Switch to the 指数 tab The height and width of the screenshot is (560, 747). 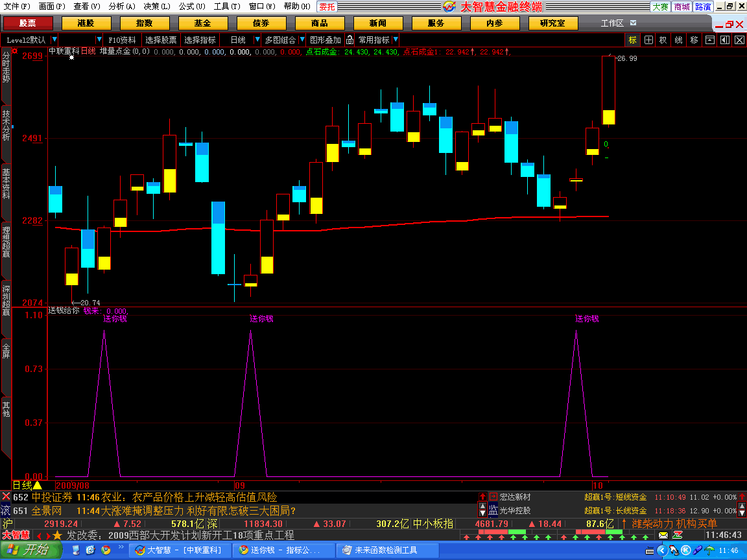(x=145, y=23)
